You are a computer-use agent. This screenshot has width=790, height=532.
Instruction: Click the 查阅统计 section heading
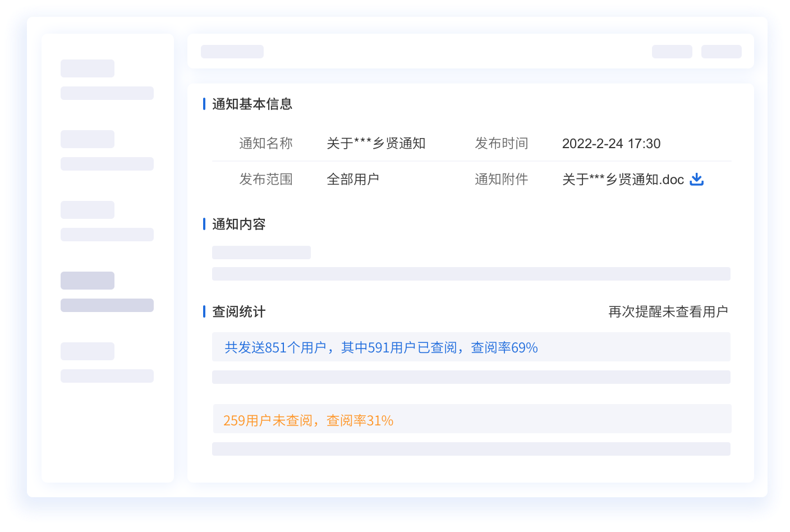click(238, 311)
